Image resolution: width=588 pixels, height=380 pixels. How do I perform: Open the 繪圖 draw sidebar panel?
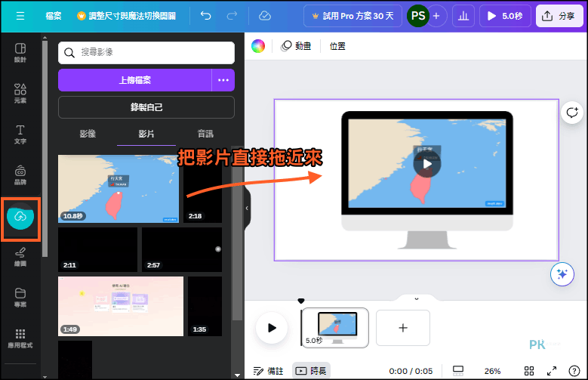coord(20,257)
